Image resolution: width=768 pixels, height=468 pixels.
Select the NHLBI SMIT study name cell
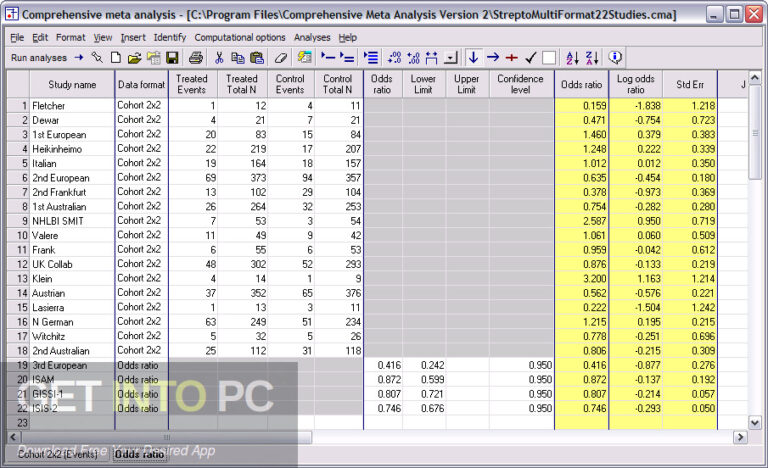pyautogui.click(x=72, y=221)
